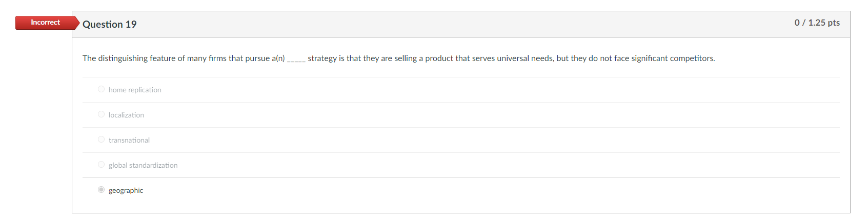Click the empty gray question header bar
Viewport: 868px width, 219px height.
pos(461,24)
